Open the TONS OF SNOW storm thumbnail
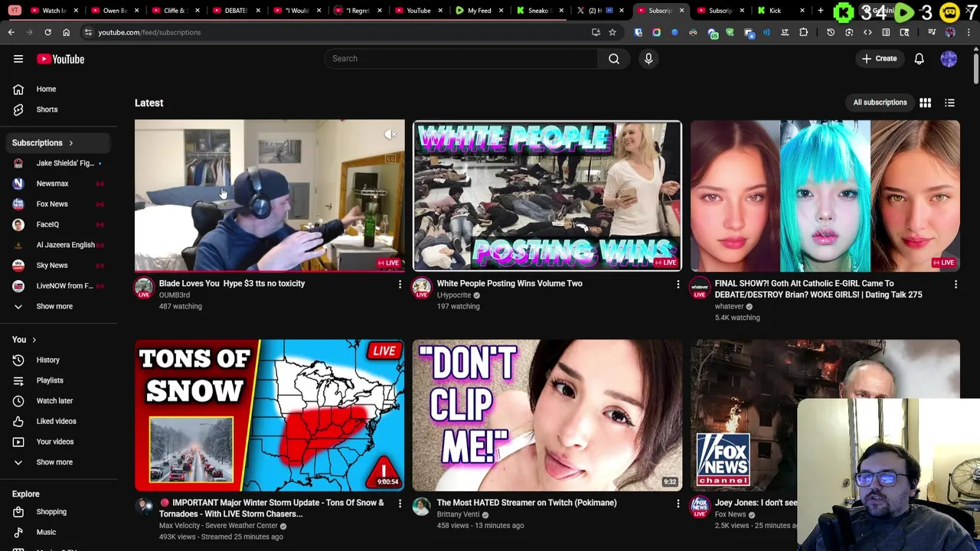The height and width of the screenshot is (551, 980). coord(269,415)
